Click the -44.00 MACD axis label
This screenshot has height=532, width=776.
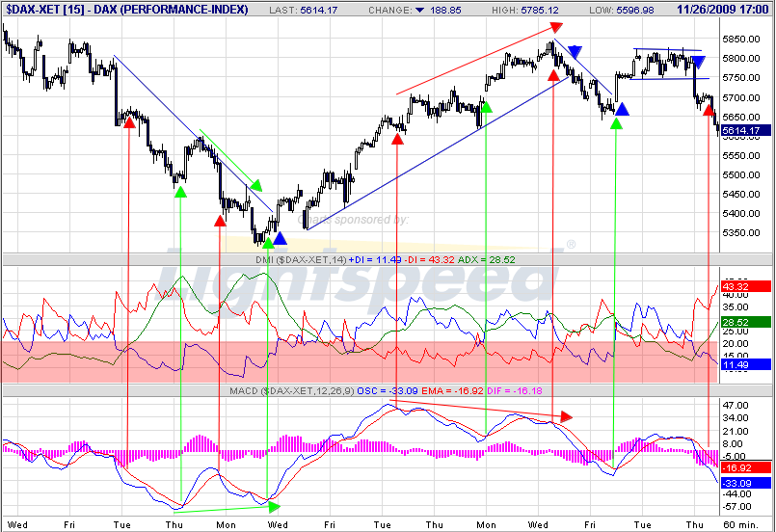736,493
